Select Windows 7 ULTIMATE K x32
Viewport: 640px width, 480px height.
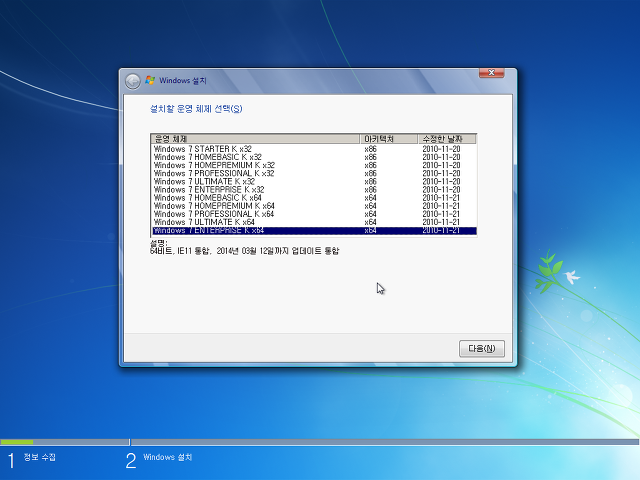pyautogui.click(x=313, y=182)
